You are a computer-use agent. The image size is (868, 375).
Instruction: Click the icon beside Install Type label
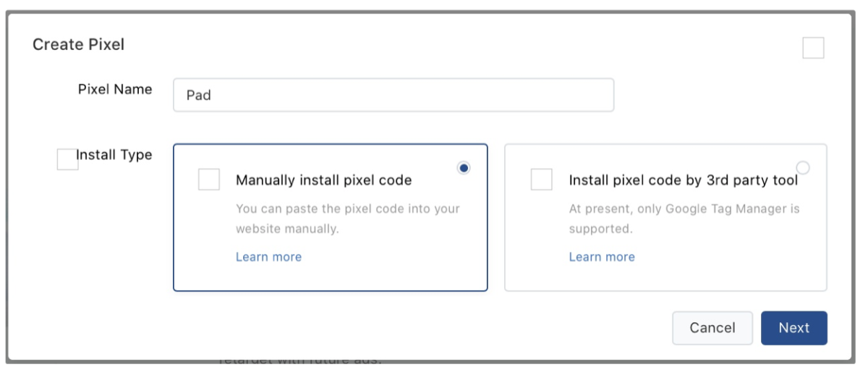(67, 159)
